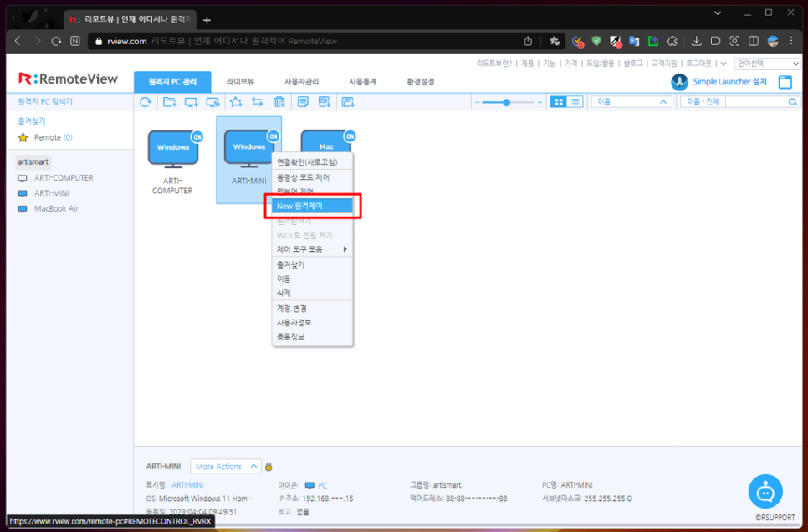The height and width of the screenshot is (532, 808).
Task: Switch to the 라이브뷰 tab
Action: pyautogui.click(x=241, y=82)
